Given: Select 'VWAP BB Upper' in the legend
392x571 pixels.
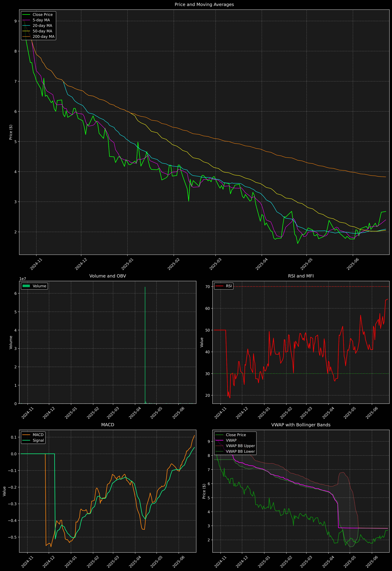Looking at the screenshot, I should pyautogui.click(x=240, y=446).
